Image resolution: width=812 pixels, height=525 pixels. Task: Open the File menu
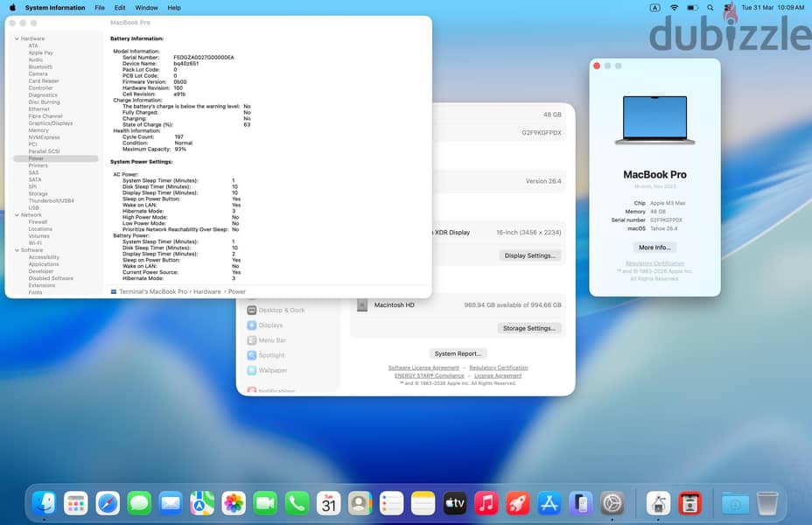pyautogui.click(x=100, y=8)
